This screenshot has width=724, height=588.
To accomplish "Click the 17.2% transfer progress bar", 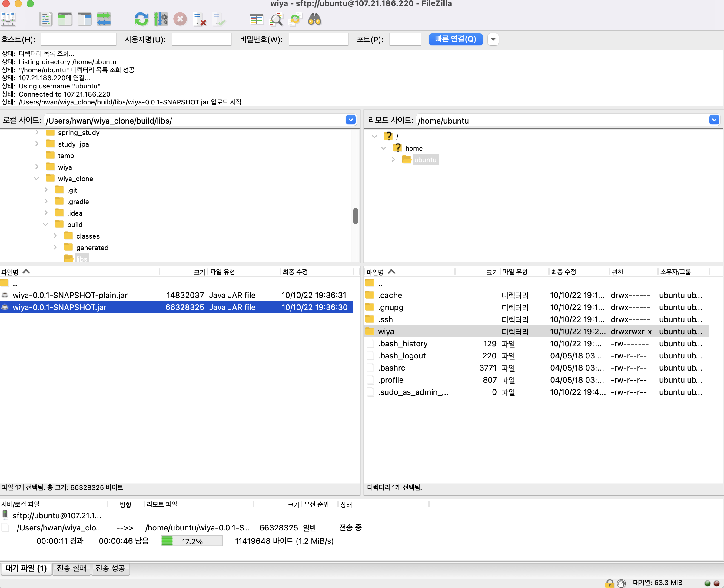I will (x=192, y=541).
